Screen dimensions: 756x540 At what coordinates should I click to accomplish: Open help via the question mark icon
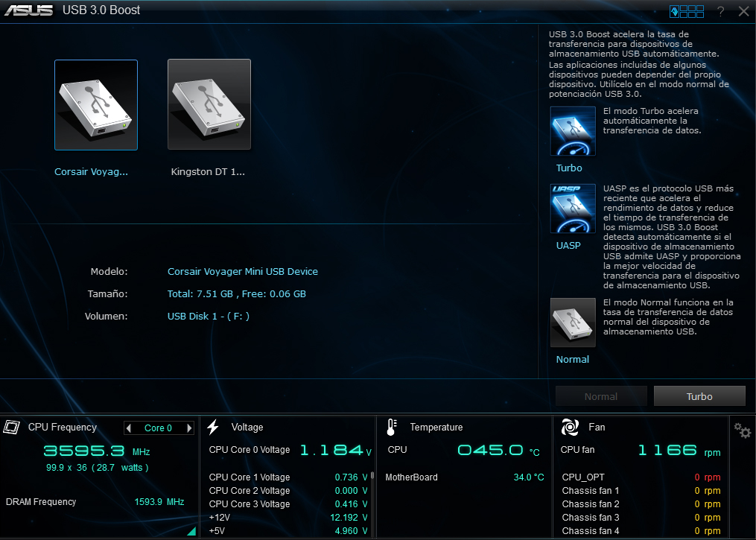coord(720,12)
